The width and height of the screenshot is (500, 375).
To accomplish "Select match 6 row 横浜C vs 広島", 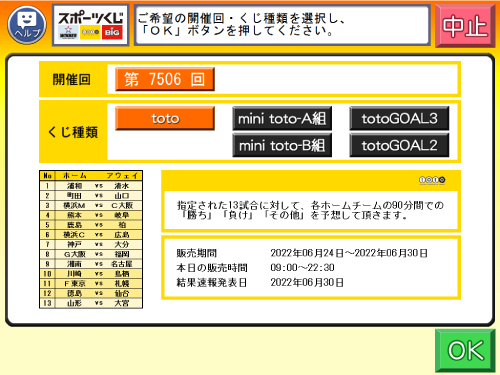I will tap(91, 235).
